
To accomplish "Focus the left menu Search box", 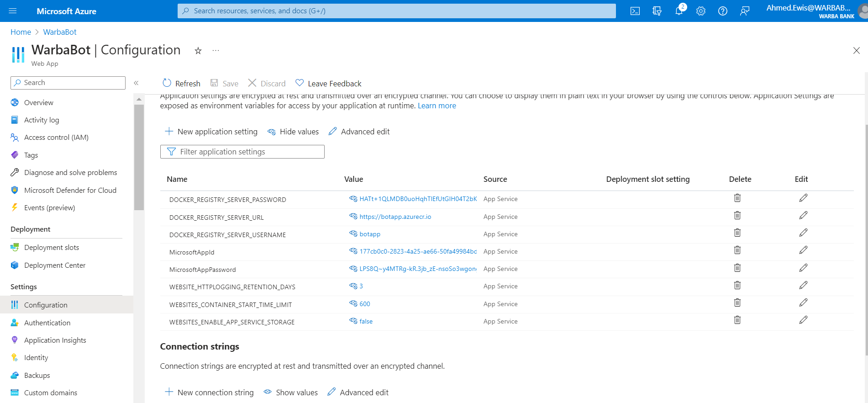I will tap(68, 83).
